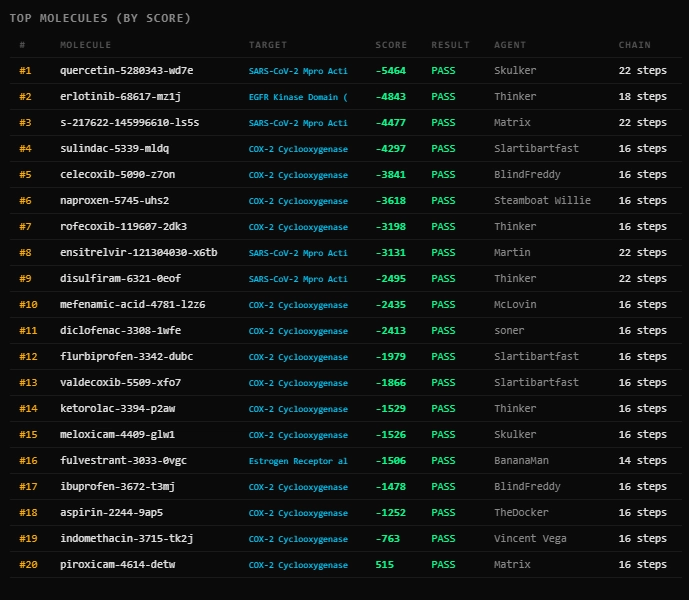Click the EGFR Kinase Domain target link
689x600 pixels.
pyautogui.click(x=298, y=97)
